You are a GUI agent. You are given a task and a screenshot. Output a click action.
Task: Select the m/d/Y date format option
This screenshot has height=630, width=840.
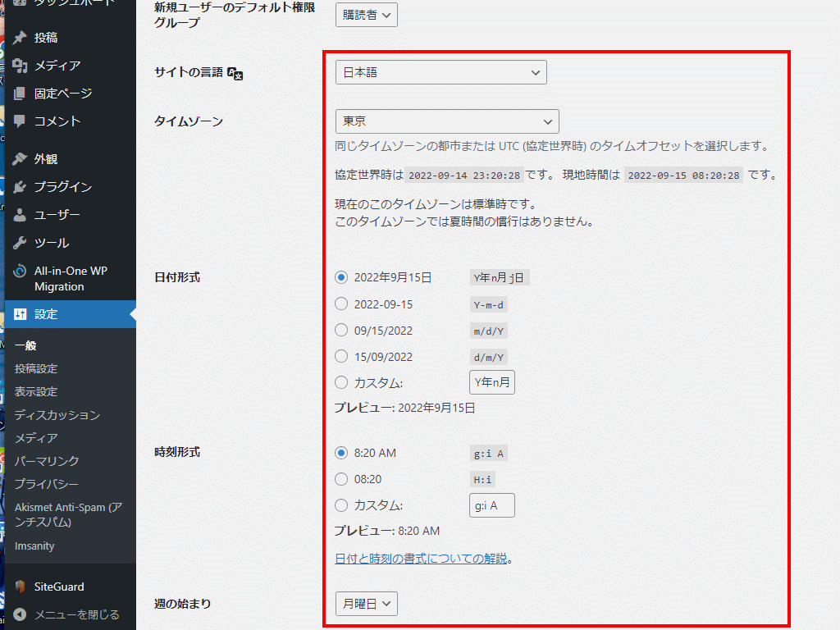pyautogui.click(x=341, y=331)
